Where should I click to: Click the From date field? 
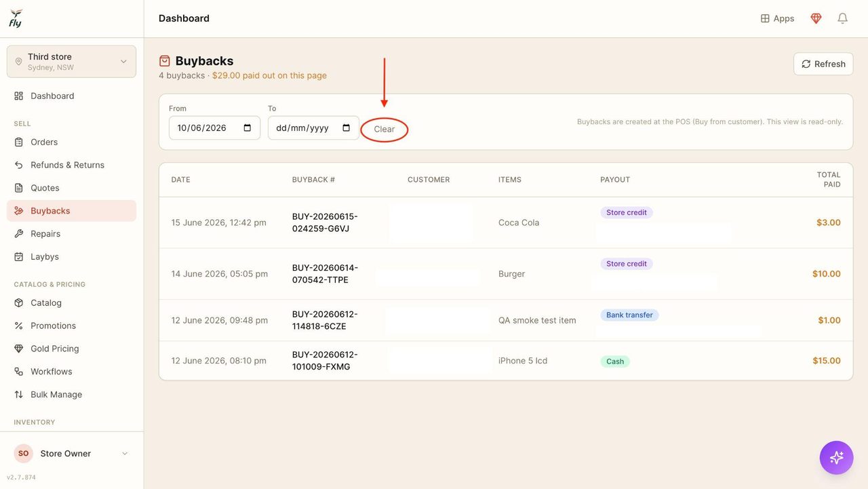214,128
